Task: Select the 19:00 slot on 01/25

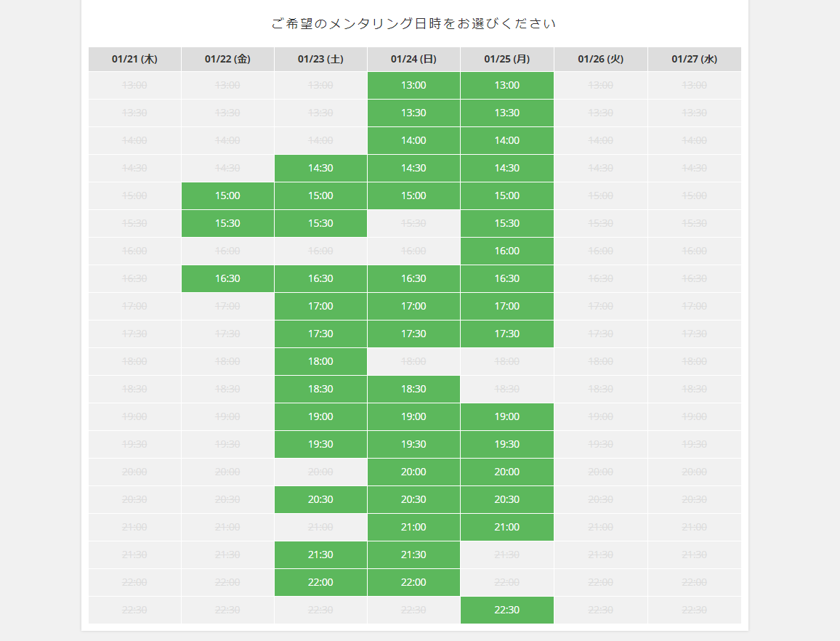Action: tap(506, 416)
